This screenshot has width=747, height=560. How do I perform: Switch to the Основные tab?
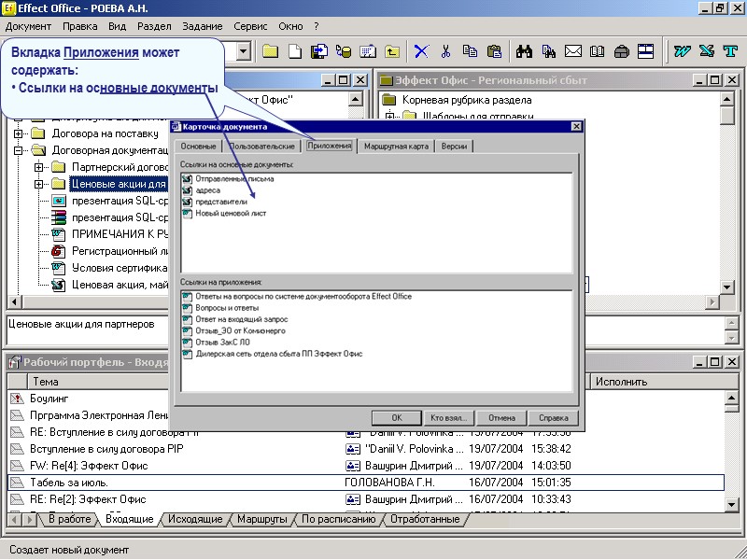point(198,147)
